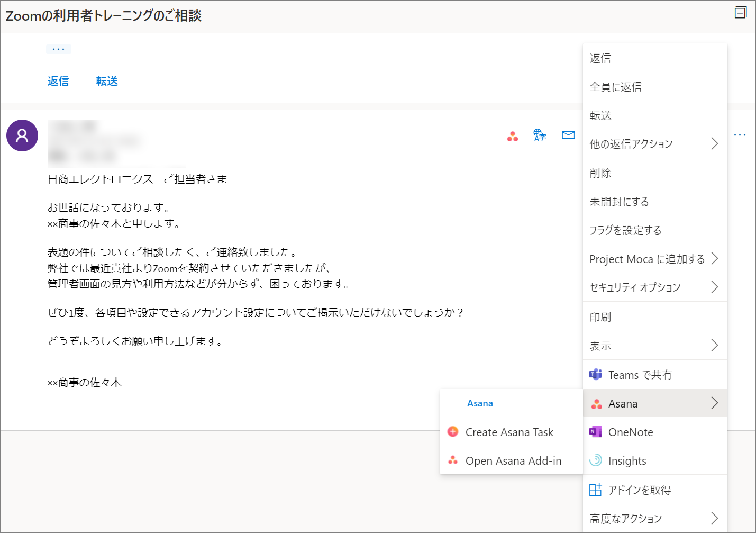Choose 削除 from the menu
The image size is (756, 533).
tap(655, 173)
